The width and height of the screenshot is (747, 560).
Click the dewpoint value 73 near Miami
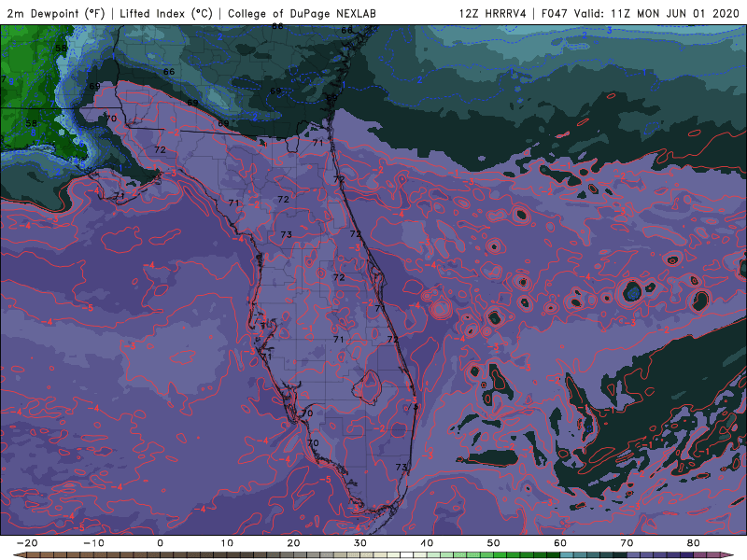pyautogui.click(x=402, y=468)
